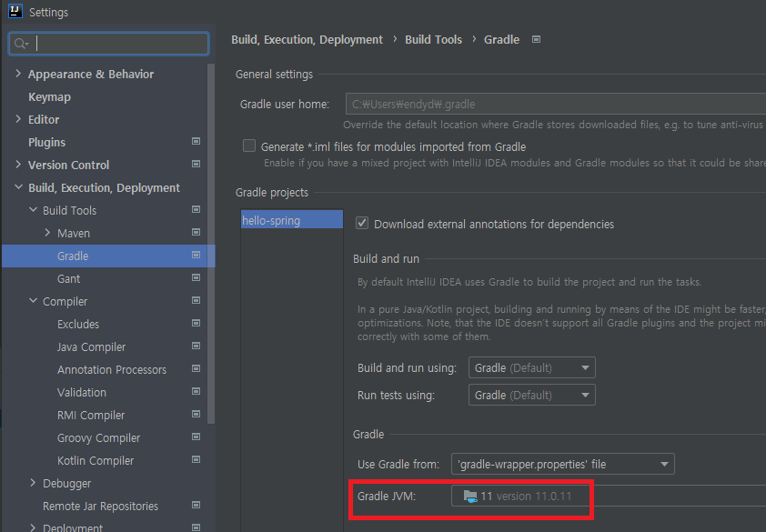This screenshot has height=532, width=766.
Task: Click the Gradle user home field
Action: pos(556,104)
